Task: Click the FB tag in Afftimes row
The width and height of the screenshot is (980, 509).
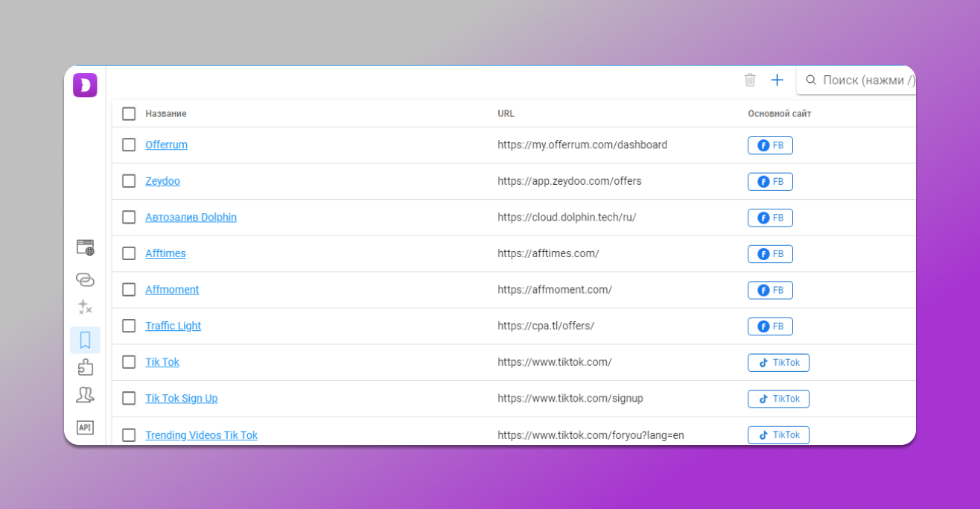Action: click(x=770, y=254)
